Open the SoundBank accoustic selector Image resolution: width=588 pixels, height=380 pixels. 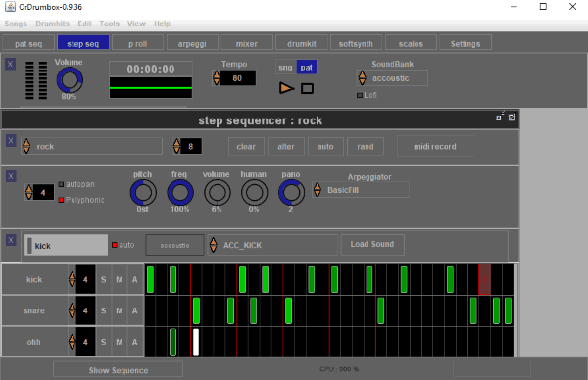tap(392, 78)
